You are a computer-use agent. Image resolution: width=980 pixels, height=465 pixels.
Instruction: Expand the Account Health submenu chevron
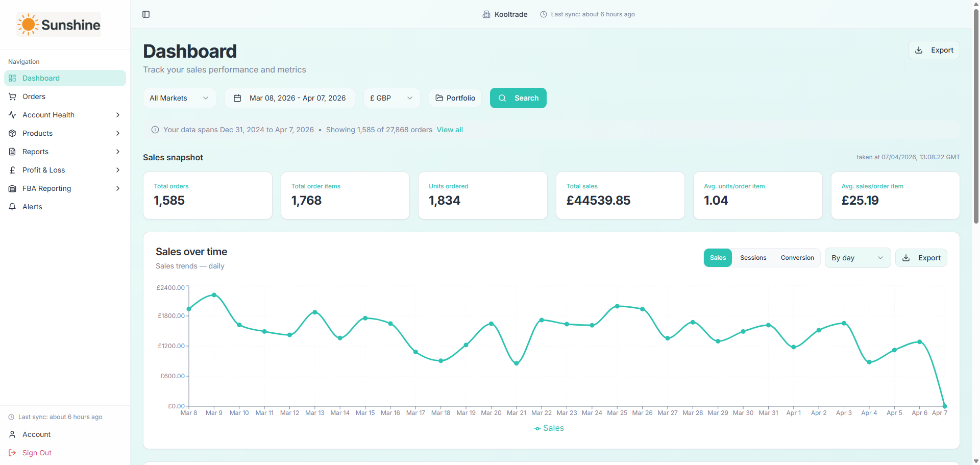coord(118,115)
